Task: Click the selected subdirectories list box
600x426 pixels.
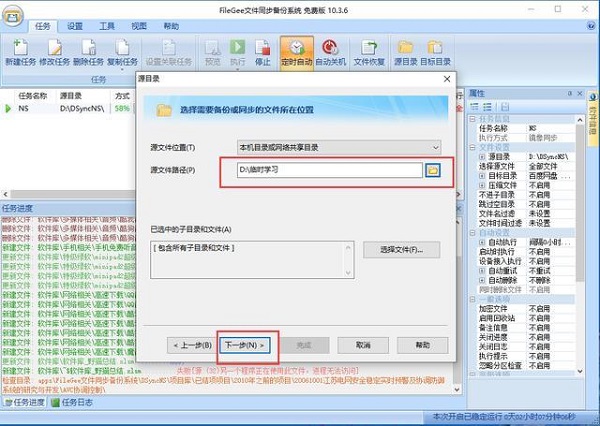Action: pos(252,260)
